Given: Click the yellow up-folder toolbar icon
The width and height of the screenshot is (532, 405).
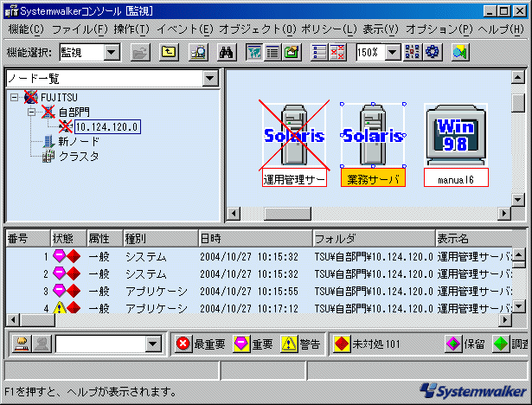Looking at the screenshot, I should point(169,52).
